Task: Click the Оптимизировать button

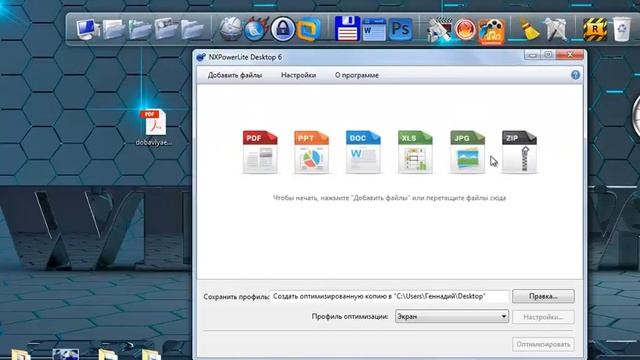Action: [x=543, y=344]
